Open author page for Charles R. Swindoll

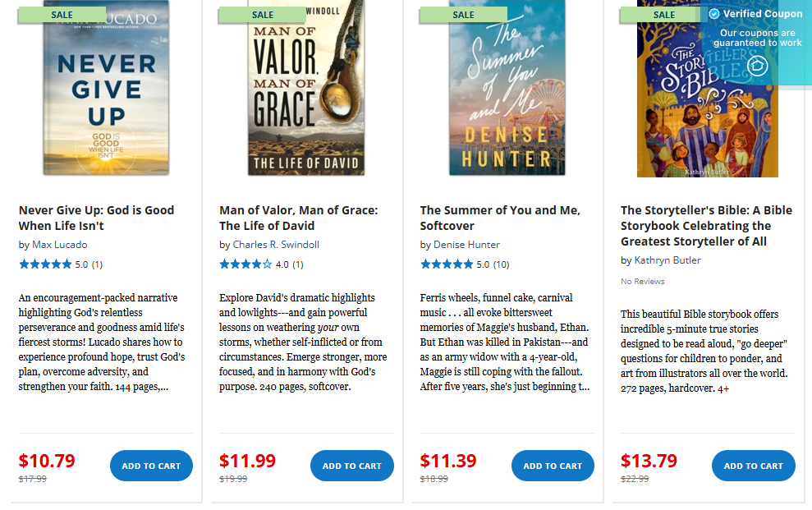[278, 244]
